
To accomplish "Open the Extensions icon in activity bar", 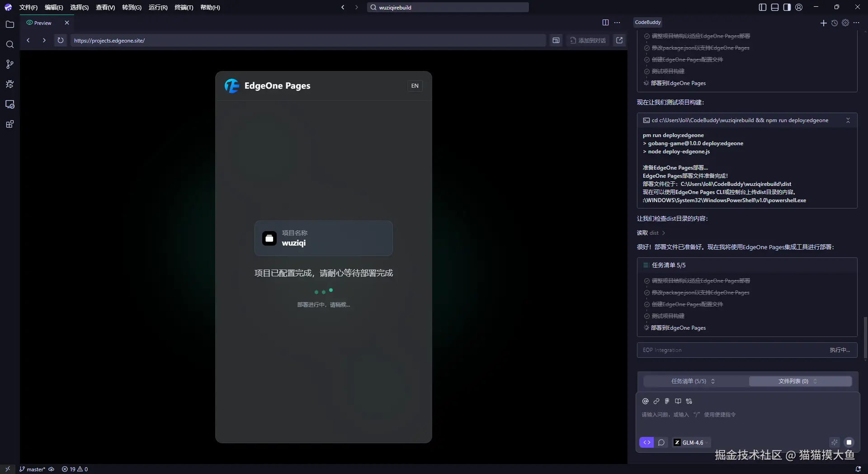I will pos(9,124).
